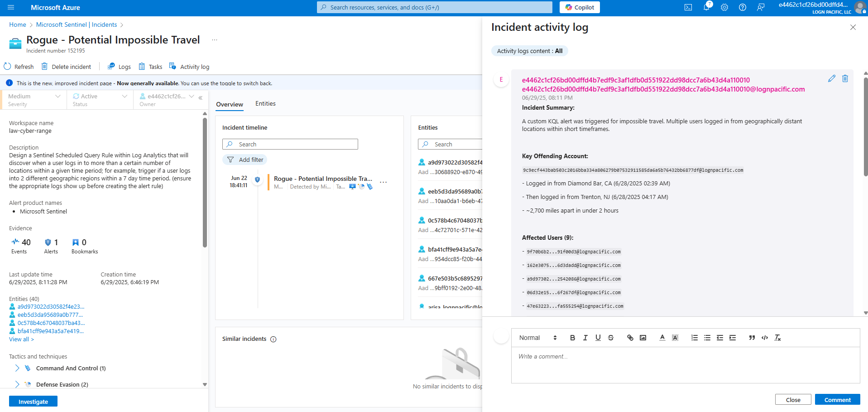Image resolution: width=868 pixels, height=412 pixels.
Task: Click into the Write a comment field
Action: (x=685, y=365)
